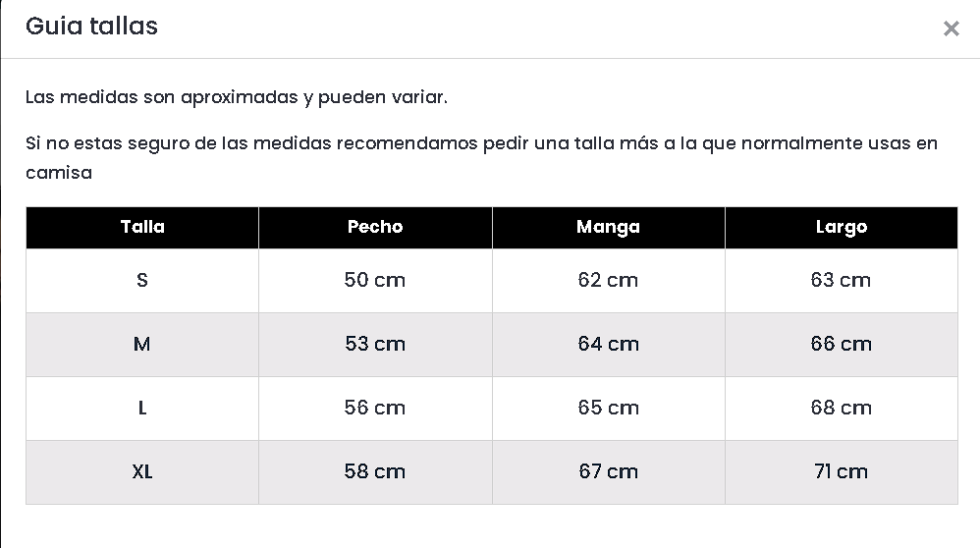Click the 71 cm Largo cell
The width and height of the screenshot is (980, 548).
click(842, 471)
